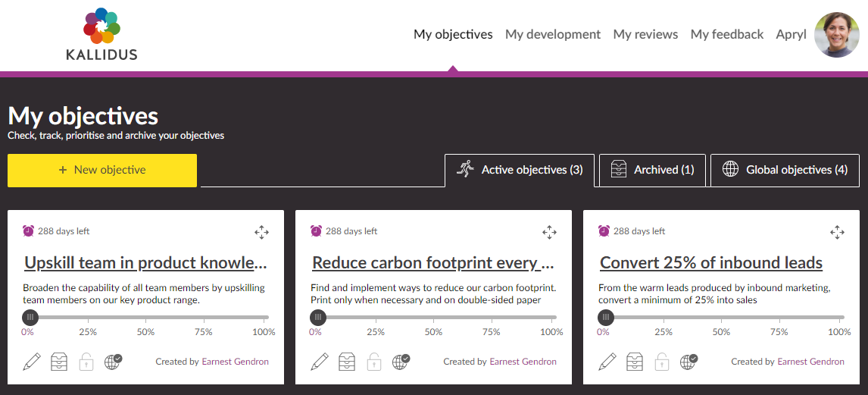868x395 pixels.
Task: Switch to the Global objectives (4) tab
Action: pyautogui.click(x=785, y=170)
